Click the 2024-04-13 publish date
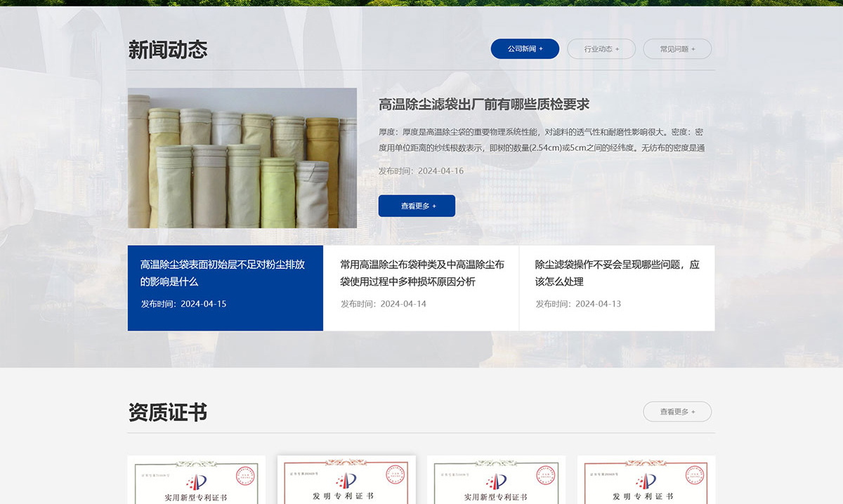 click(x=578, y=304)
